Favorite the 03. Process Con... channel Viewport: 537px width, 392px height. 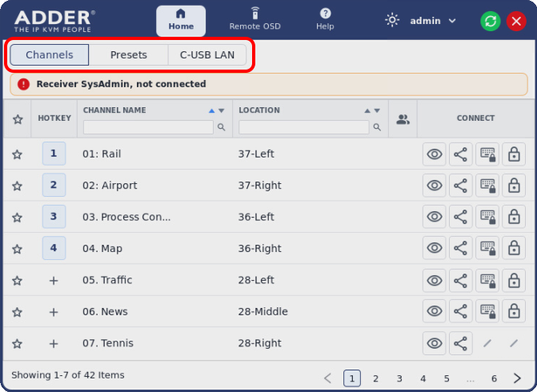pyautogui.click(x=17, y=218)
